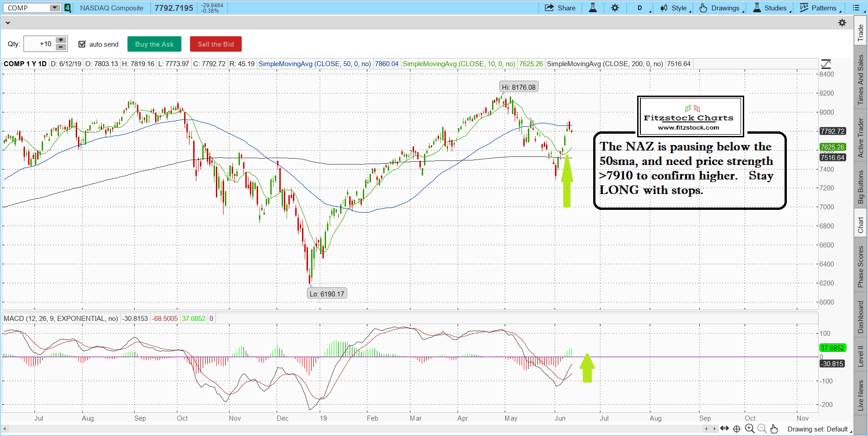The image size is (868, 436).
Task: Click the Buy the Ask button
Action: pyautogui.click(x=154, y=44)
